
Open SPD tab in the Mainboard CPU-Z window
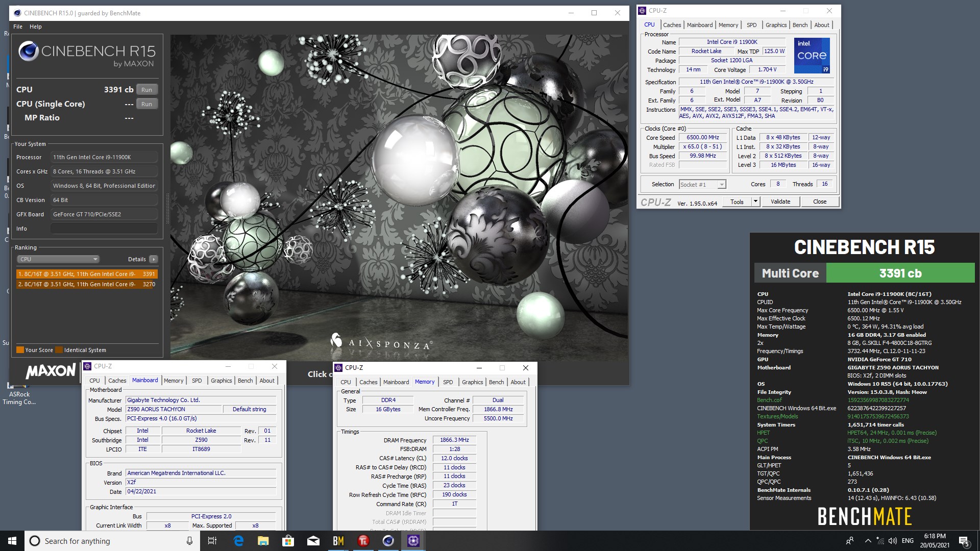point(197,381)
